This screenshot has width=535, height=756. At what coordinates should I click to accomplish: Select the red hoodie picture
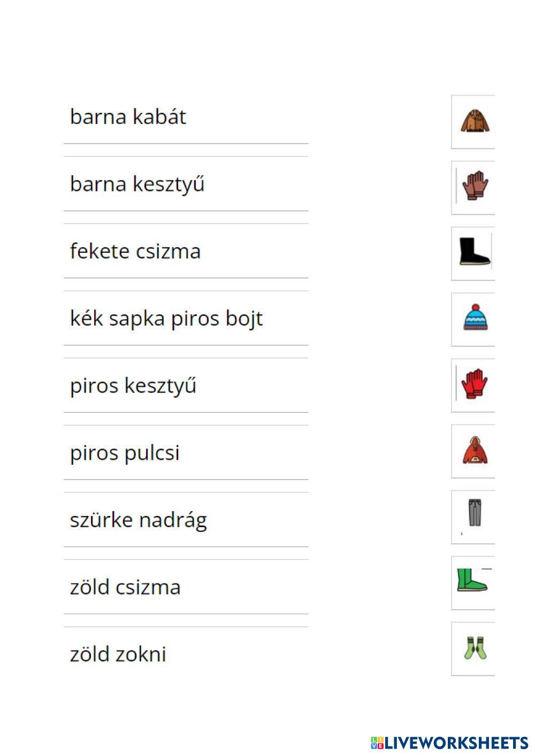click(475, 450)
